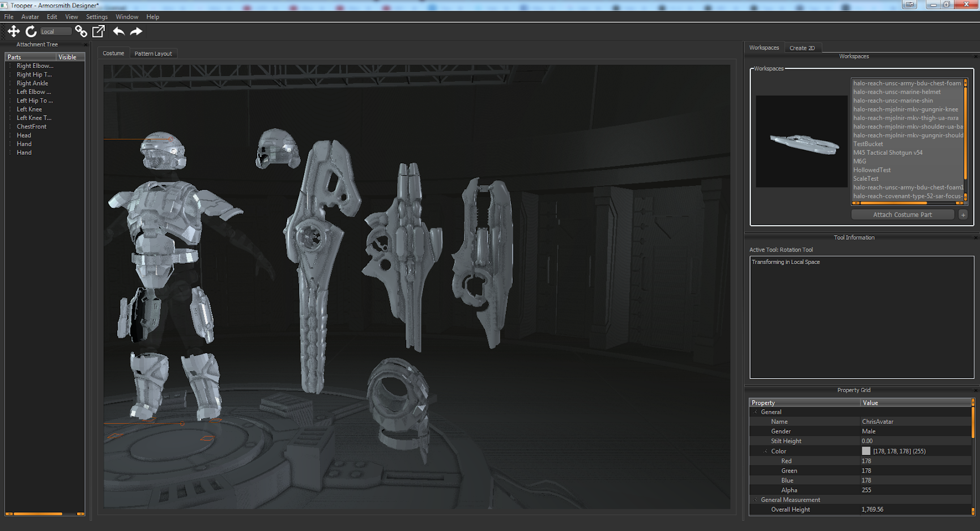The height and width of the screenshot is (531, 980).
Task: Close the Attachment Tree panel
Action: (86, 45)
